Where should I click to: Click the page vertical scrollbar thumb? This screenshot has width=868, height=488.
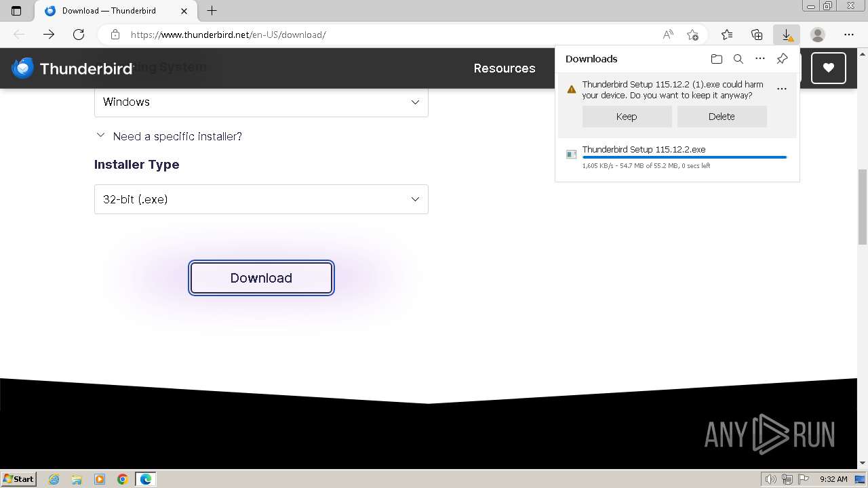(862, 207)
